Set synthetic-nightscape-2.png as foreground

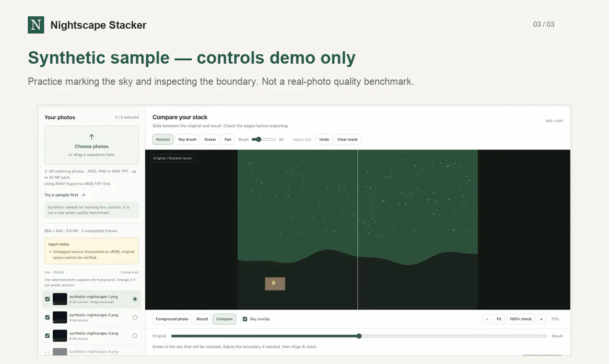[x=135, y=318]
